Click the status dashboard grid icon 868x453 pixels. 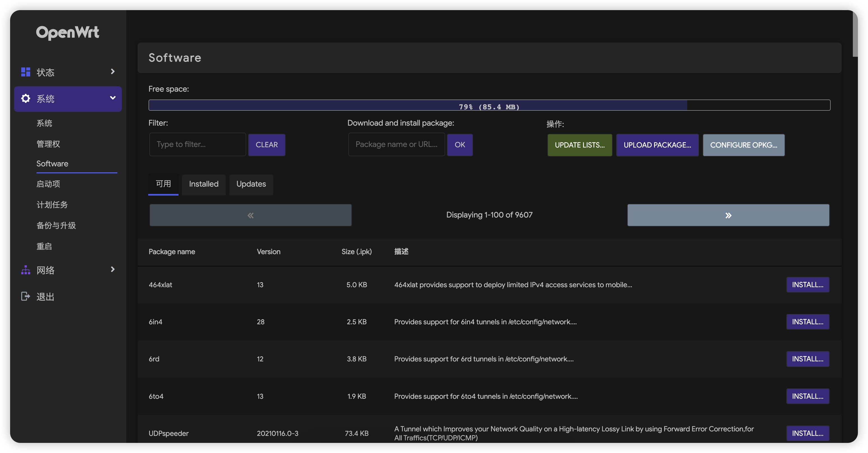click(26, 72)
